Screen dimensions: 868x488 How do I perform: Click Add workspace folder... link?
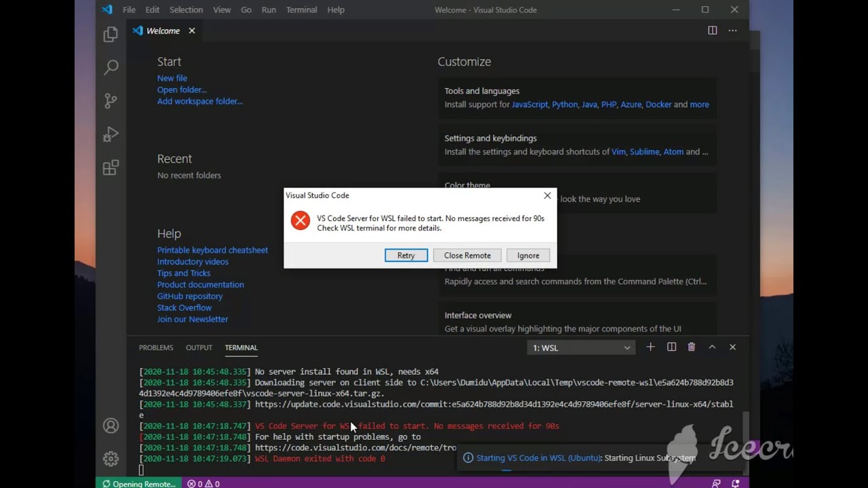pos(200,101)
